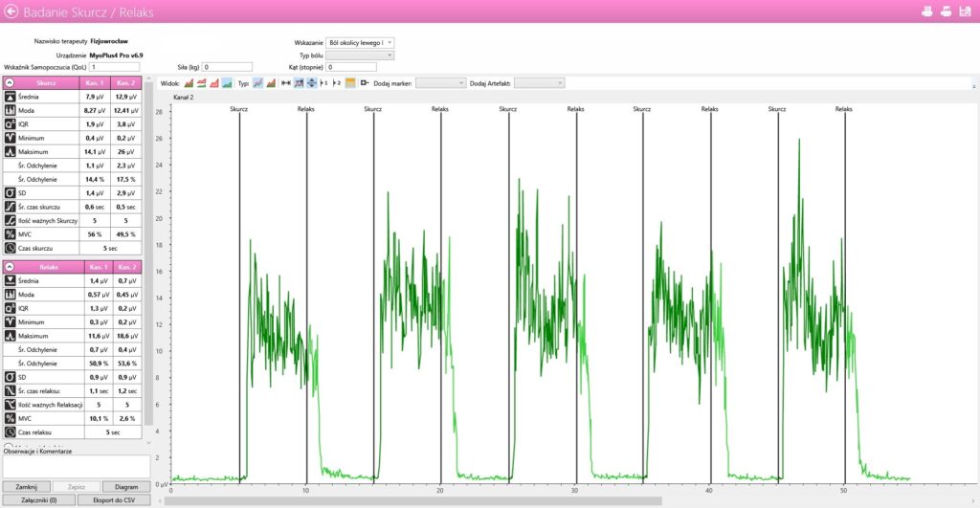This screenshot has width=980, height=508.
Task: Click the vertical autoscale arrows icon
Action: (311, 83)
